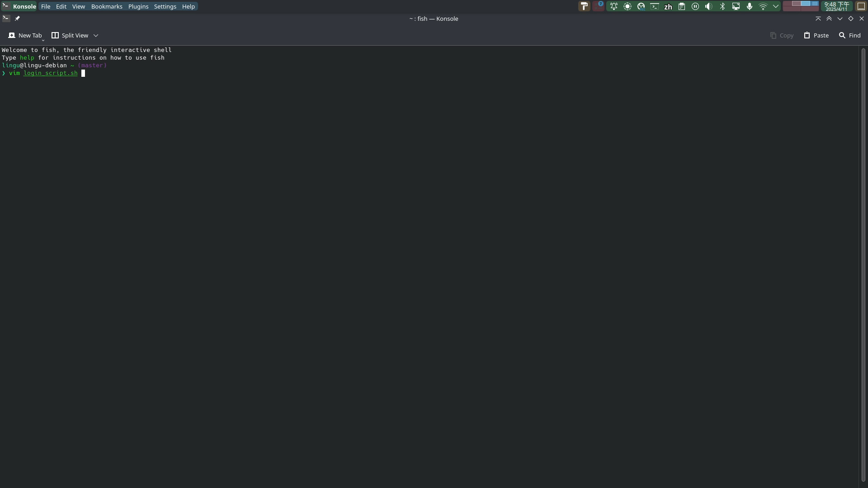Expand the hidden system tray icons arrow
The image size is (868, 488).
pos(776,6)
